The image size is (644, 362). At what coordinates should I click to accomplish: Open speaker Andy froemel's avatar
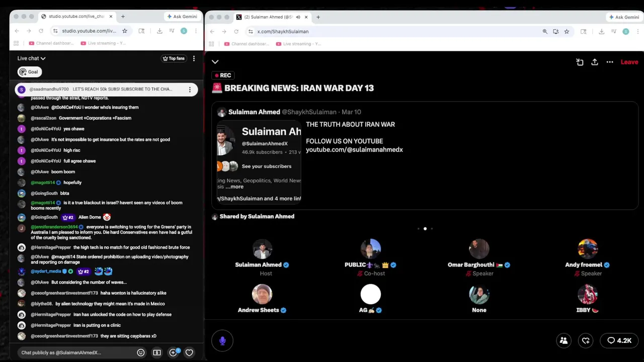588,249
